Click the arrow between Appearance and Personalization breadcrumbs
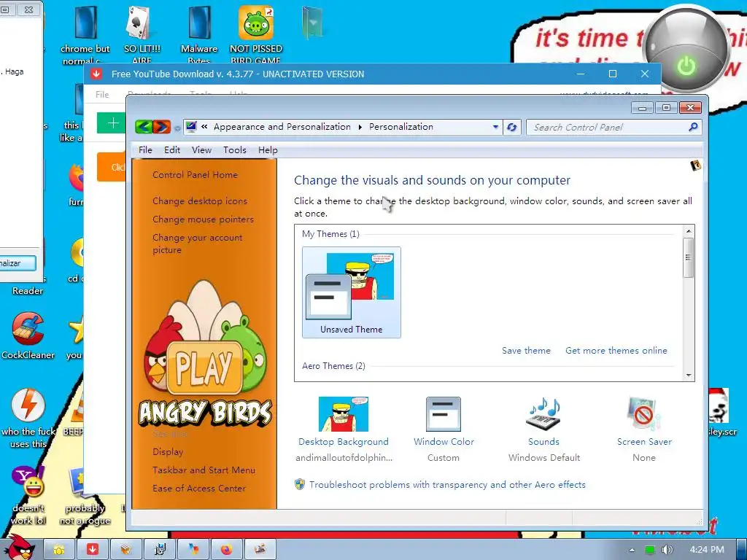Viewport: 747px width, 560px height. (x=360, y=127)
